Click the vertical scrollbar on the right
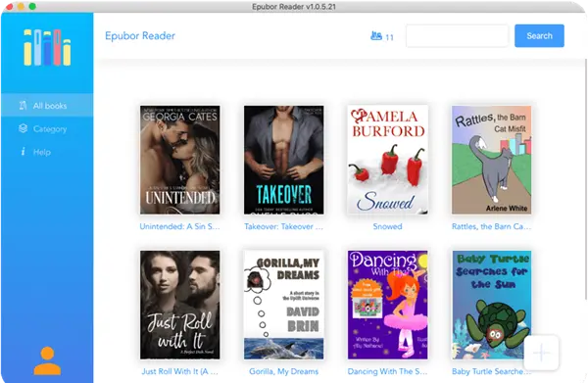588x383 pixels. pyautogui.click(x=586, y=180)
